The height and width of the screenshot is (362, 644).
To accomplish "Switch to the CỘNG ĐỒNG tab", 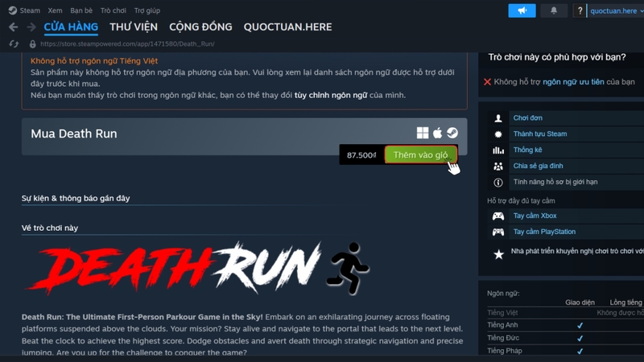I will click(200, 27).
